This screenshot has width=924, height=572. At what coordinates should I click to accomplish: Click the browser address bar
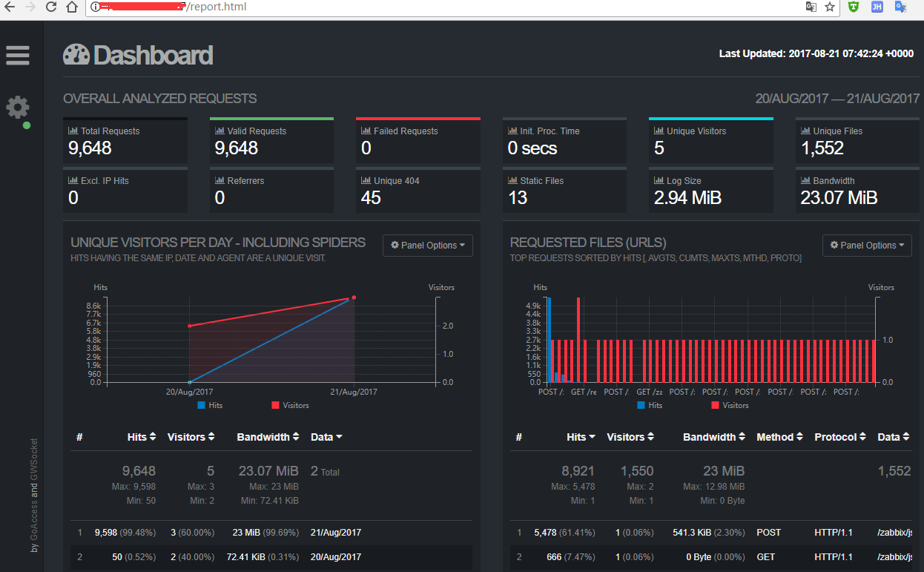[x=445, y=7]
